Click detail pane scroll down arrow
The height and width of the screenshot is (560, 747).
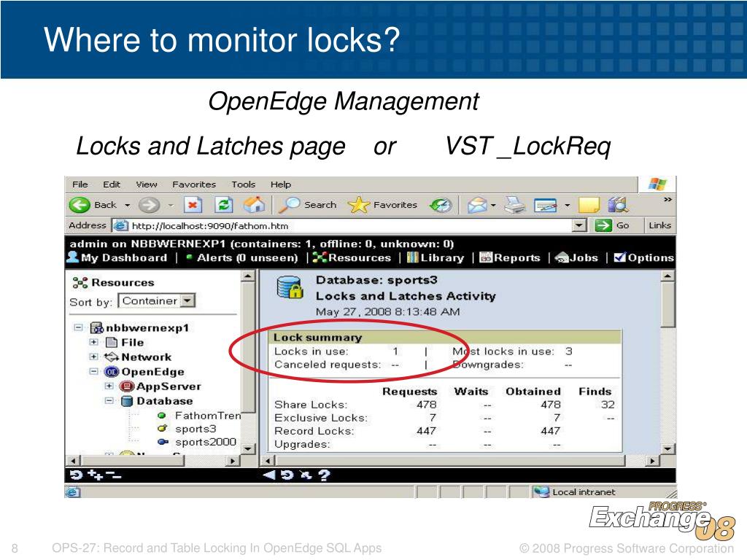point(668,448)
